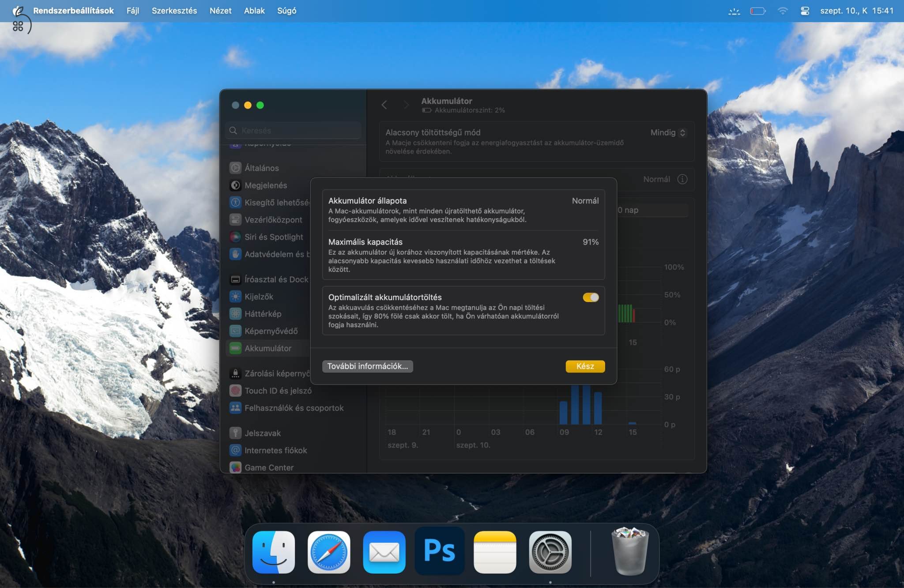Select the Íróasztal és Dock icon
Viewport: 904px width, 588px height.
point(235,279)
